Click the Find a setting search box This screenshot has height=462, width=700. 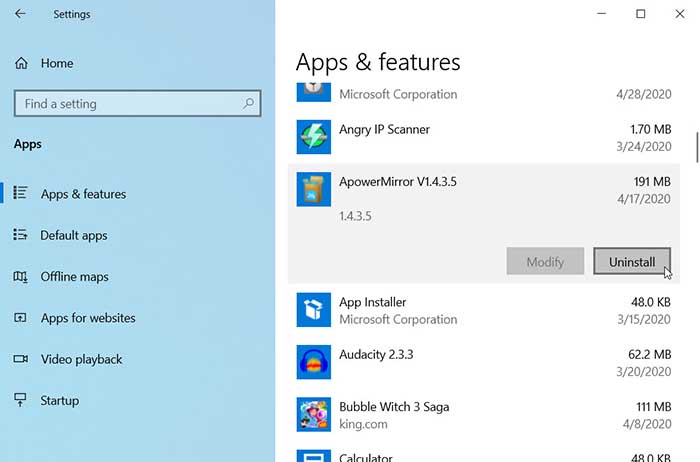click(138, 104)
